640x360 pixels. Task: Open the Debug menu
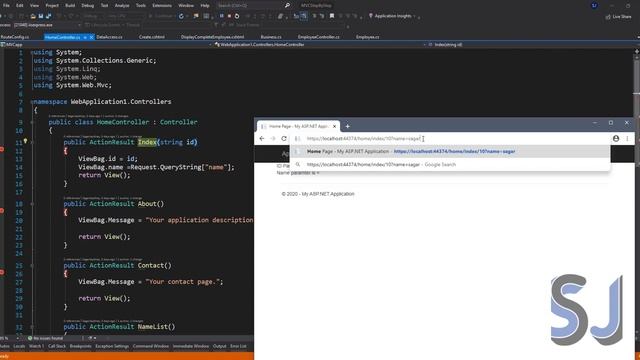tap(87, 5)
